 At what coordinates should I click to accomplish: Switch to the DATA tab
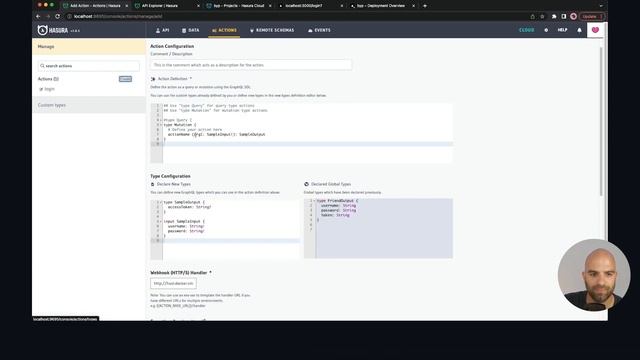(191, 30)
